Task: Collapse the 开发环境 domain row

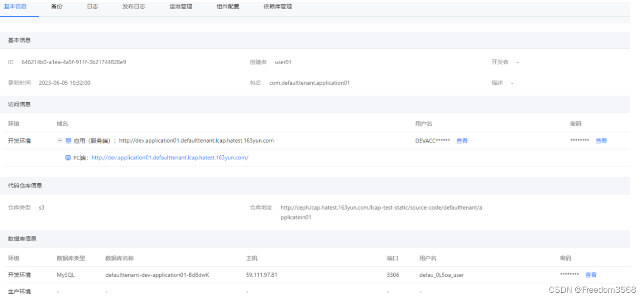Action: click(x=60, y=141)
